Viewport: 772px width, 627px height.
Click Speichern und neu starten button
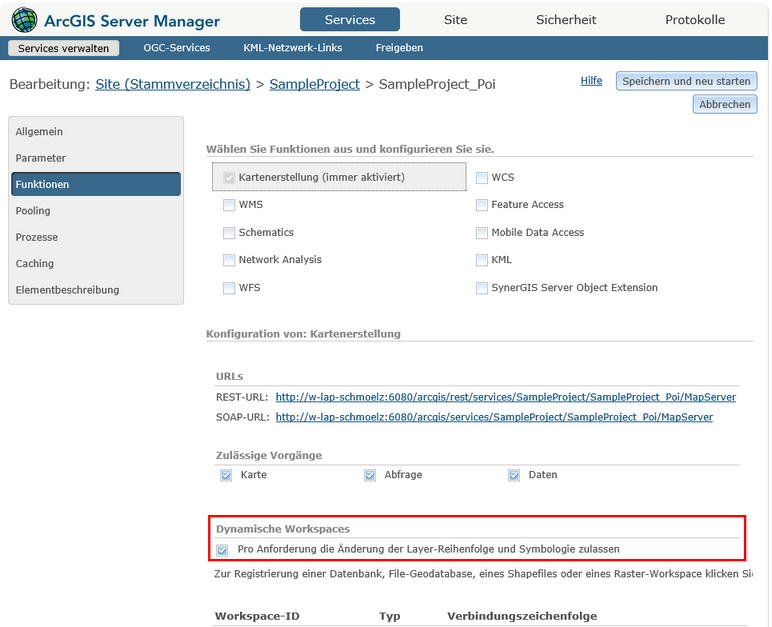point(686,81)
